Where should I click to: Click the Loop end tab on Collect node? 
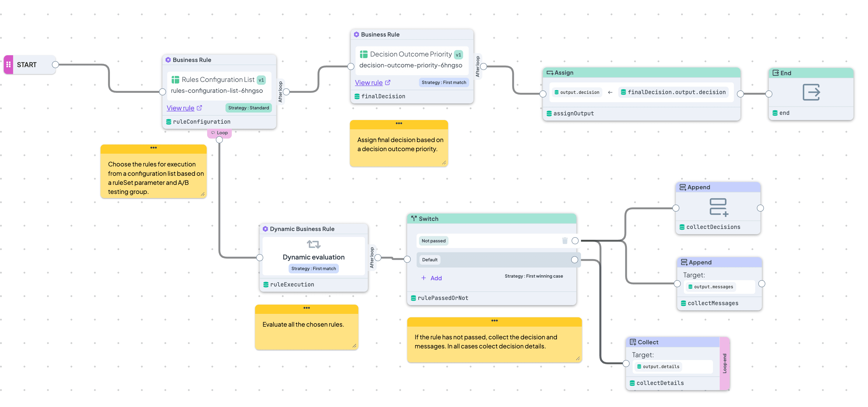tap(724, 363)
